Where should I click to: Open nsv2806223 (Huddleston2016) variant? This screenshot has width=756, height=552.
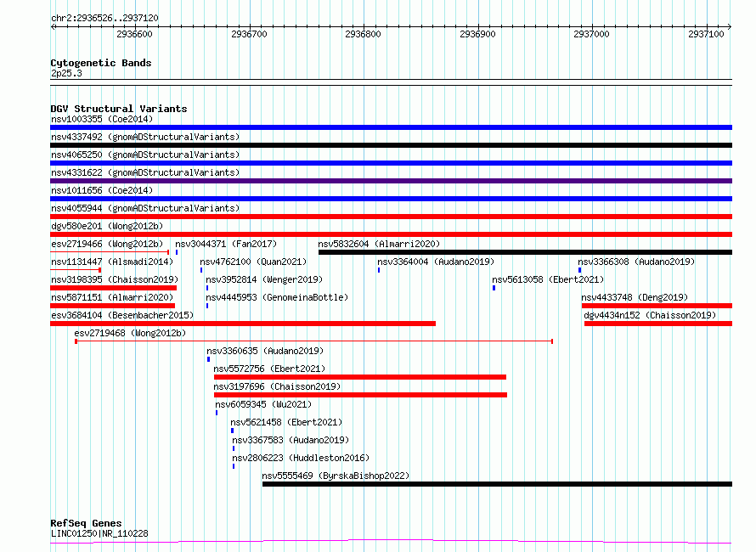click(301, 458)
